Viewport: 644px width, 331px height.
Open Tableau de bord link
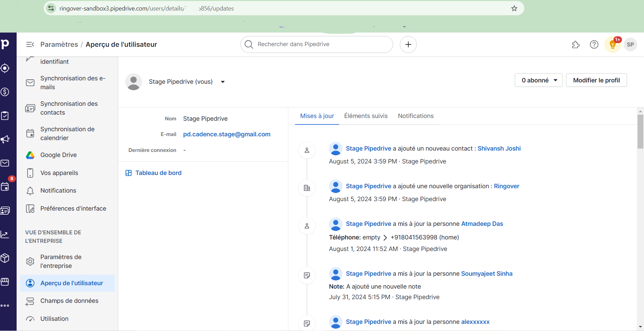pyautogui.click(x=158, y=173)
